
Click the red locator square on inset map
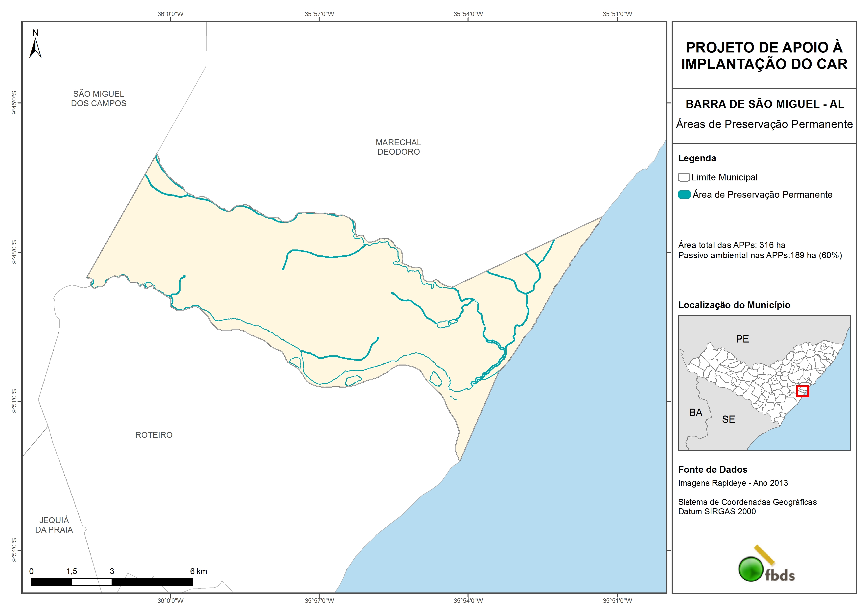coord(802,391)
